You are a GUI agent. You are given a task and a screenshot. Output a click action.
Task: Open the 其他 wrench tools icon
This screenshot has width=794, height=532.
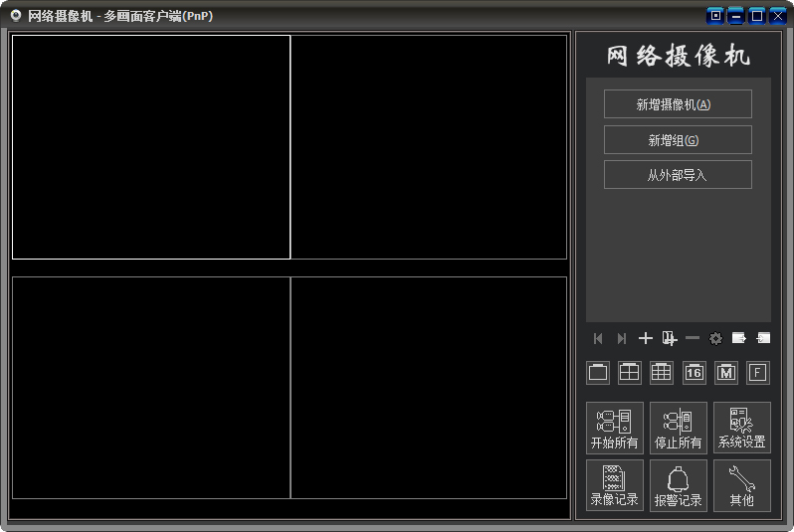coord(741,485)
